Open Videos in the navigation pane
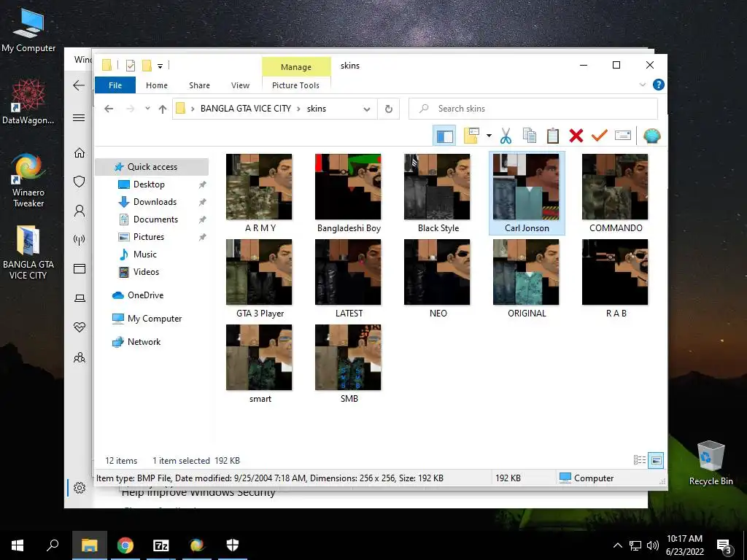 point(146,272)
